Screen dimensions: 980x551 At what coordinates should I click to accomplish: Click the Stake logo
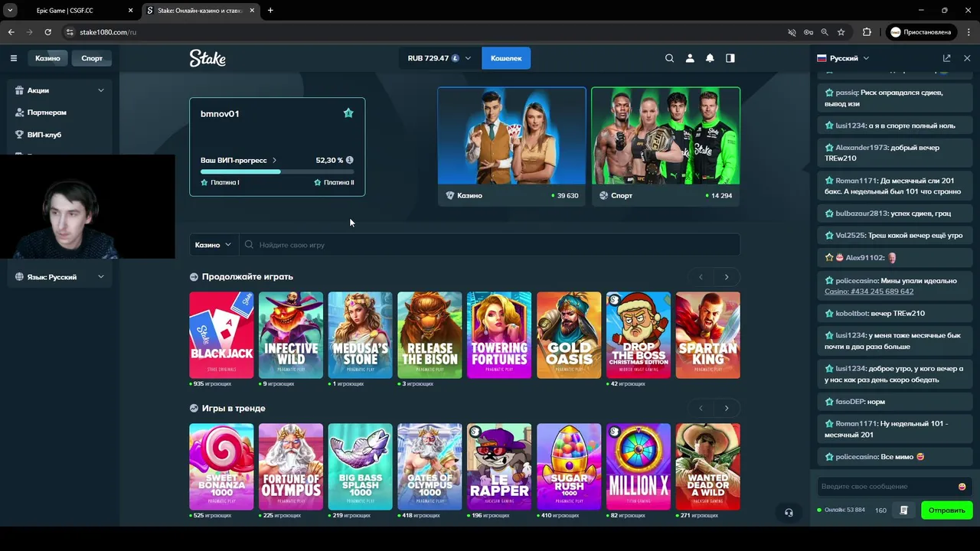207,58
